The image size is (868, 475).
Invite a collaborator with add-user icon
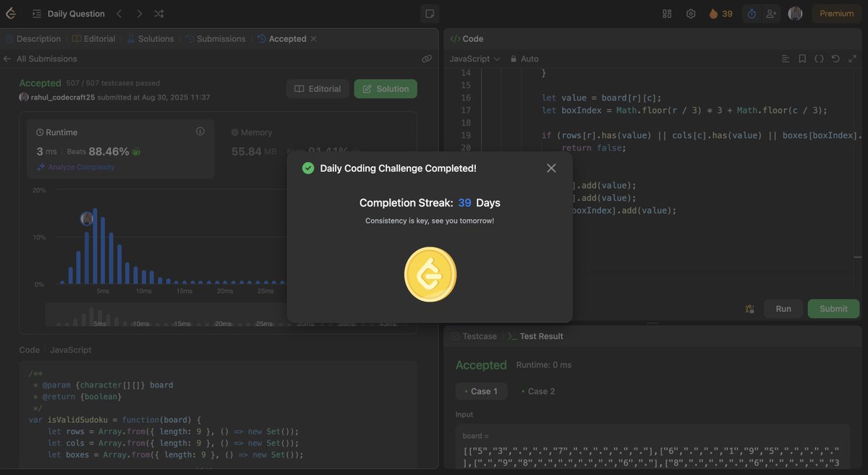coord(771,14)
